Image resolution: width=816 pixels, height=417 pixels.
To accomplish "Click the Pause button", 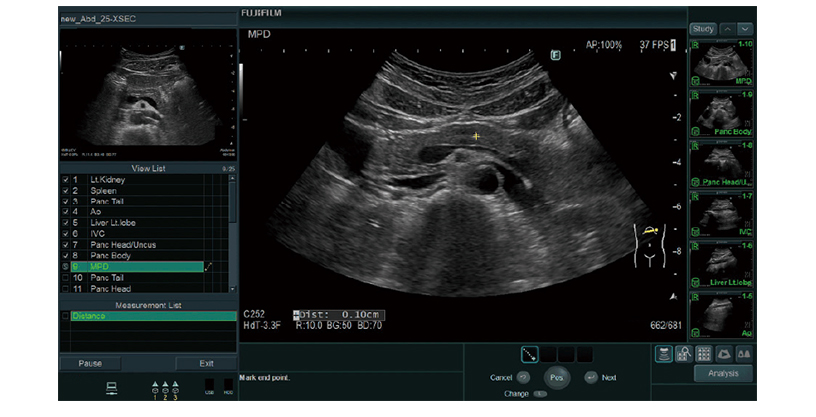I will click(90, 363).
